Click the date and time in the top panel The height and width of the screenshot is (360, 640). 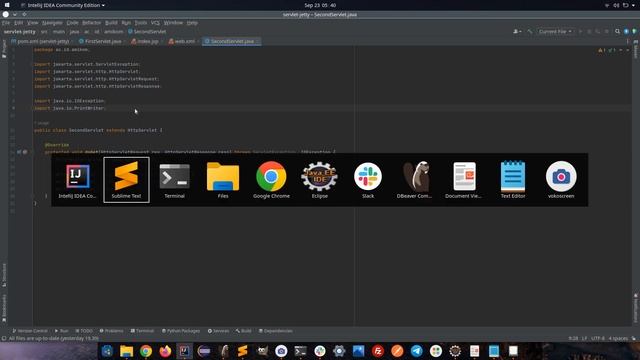point(320,5)
